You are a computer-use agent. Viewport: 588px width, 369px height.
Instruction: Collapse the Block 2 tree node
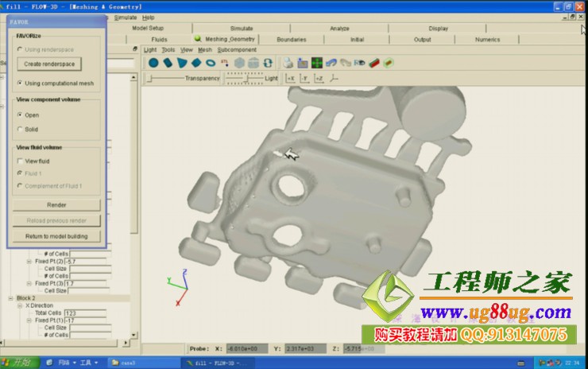11,298
